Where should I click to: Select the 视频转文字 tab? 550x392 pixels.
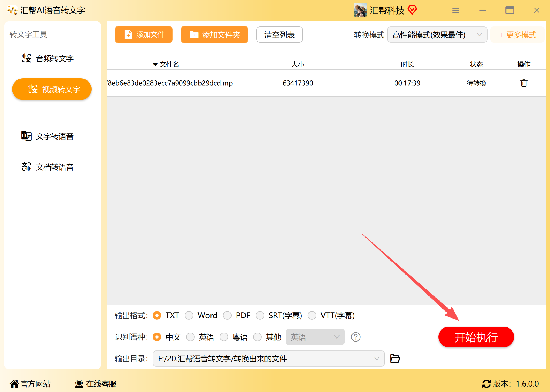[52, 89]
